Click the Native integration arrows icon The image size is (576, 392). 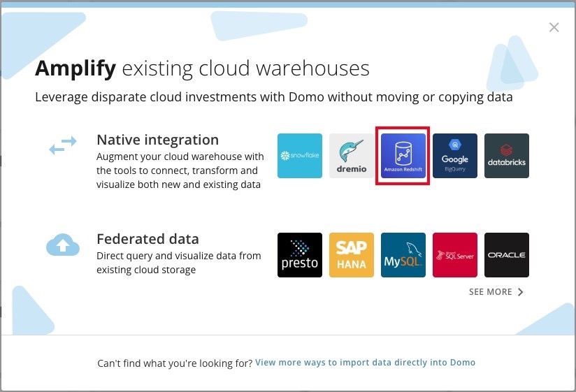(62, 145)
